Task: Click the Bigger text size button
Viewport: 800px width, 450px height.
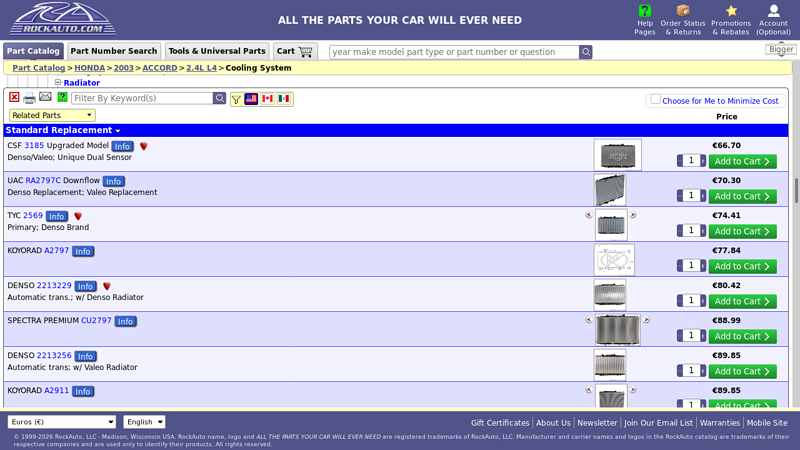Action: click(x=781, y=49)
